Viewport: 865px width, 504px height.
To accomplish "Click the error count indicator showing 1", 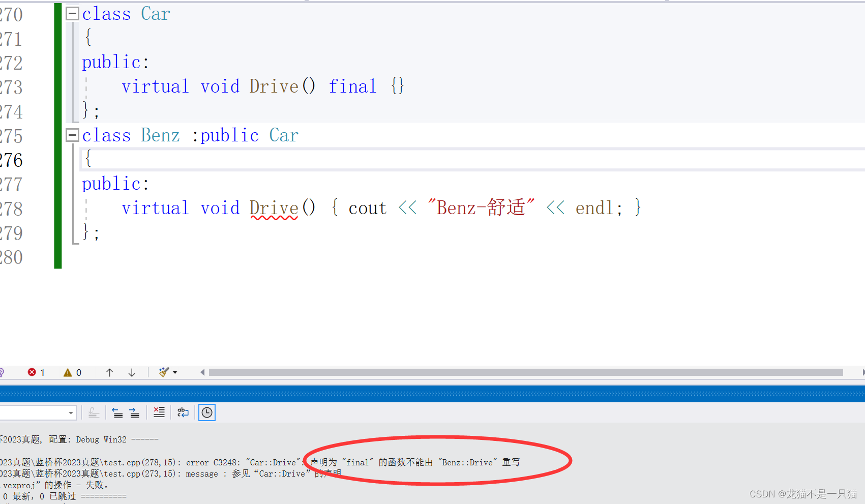I will pos(37,372).
